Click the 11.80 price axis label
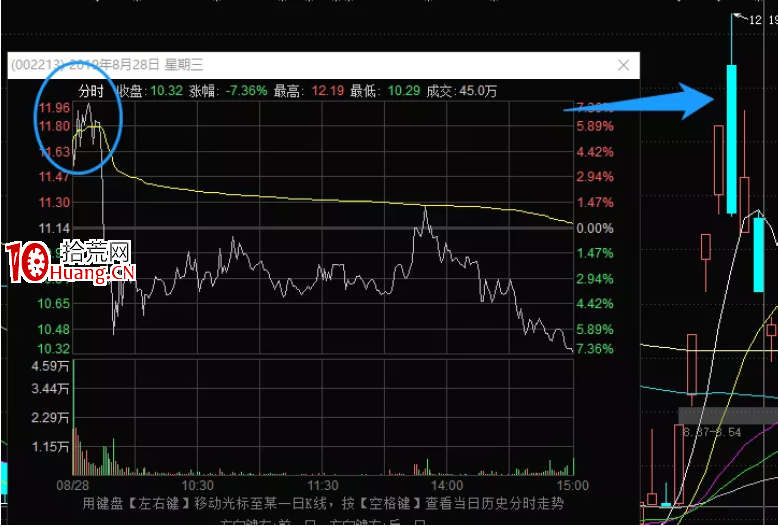Viewport: 778px width, 527px height. (55, 126)
